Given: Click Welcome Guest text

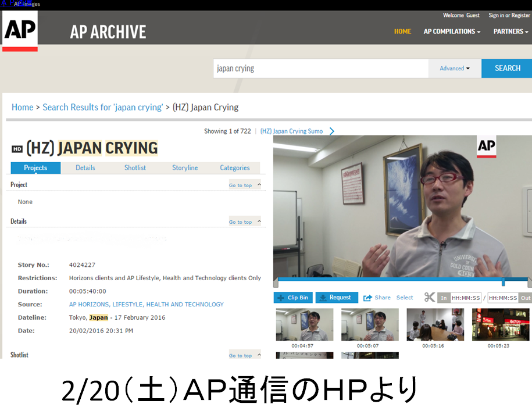Looking at the screenshot, I should tap(461, 15).
